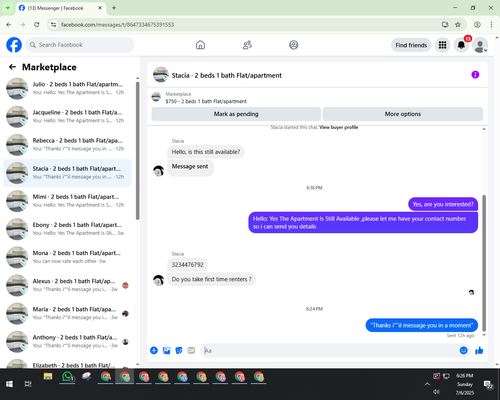Open Rebecca's apartment conversation
Viewport: 500px width, 400px height.
(67, 145)
